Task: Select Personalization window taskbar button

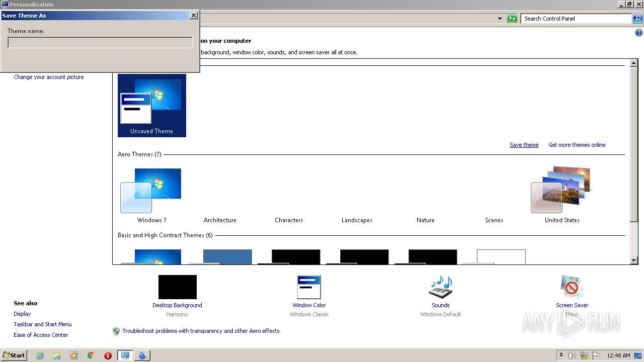Action: point(125,355)
